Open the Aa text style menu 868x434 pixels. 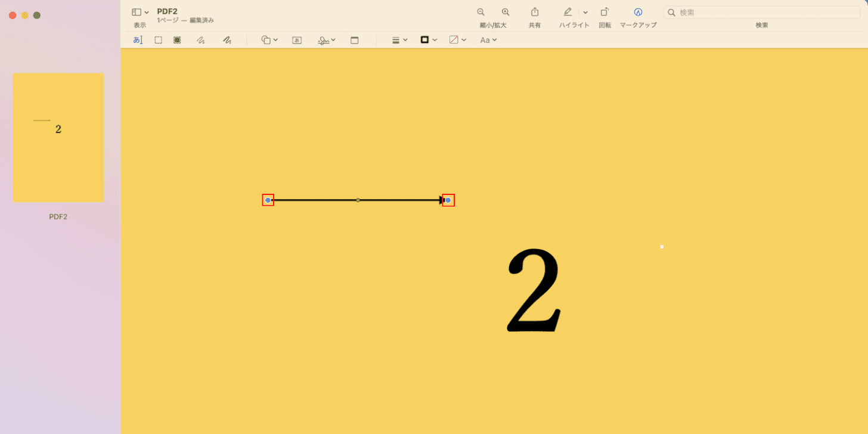tap(488, 40)
